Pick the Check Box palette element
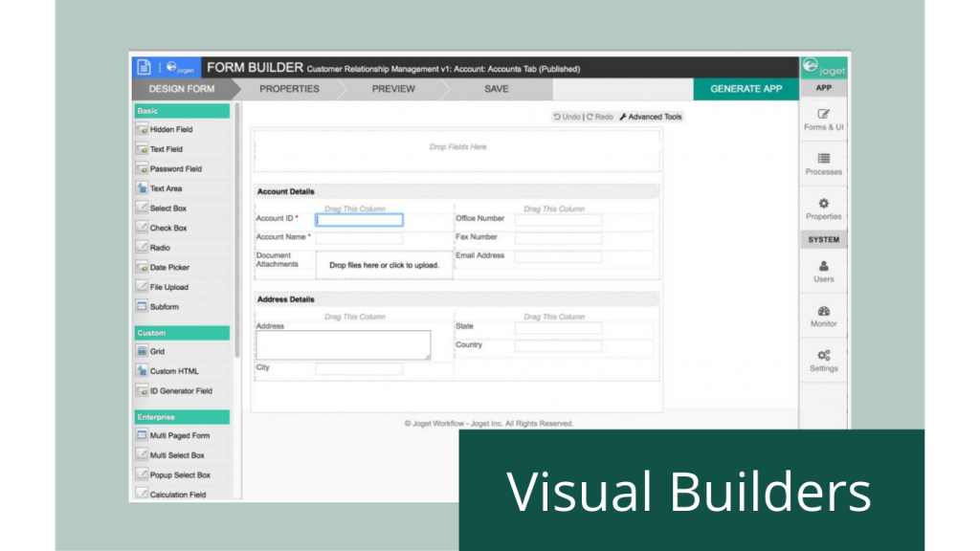This screenshot has width=980, height=551. [x=167, y=229]
